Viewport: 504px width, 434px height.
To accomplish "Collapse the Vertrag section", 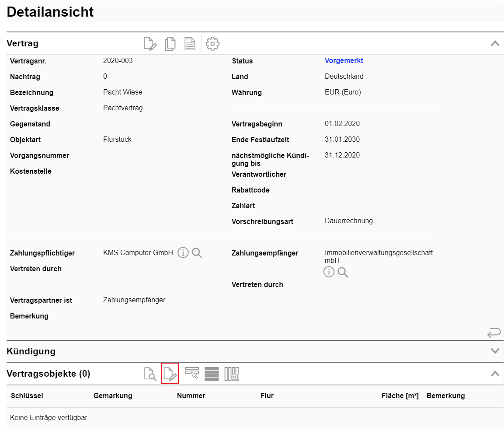I will pyautogui.click(x=495, y=43).
